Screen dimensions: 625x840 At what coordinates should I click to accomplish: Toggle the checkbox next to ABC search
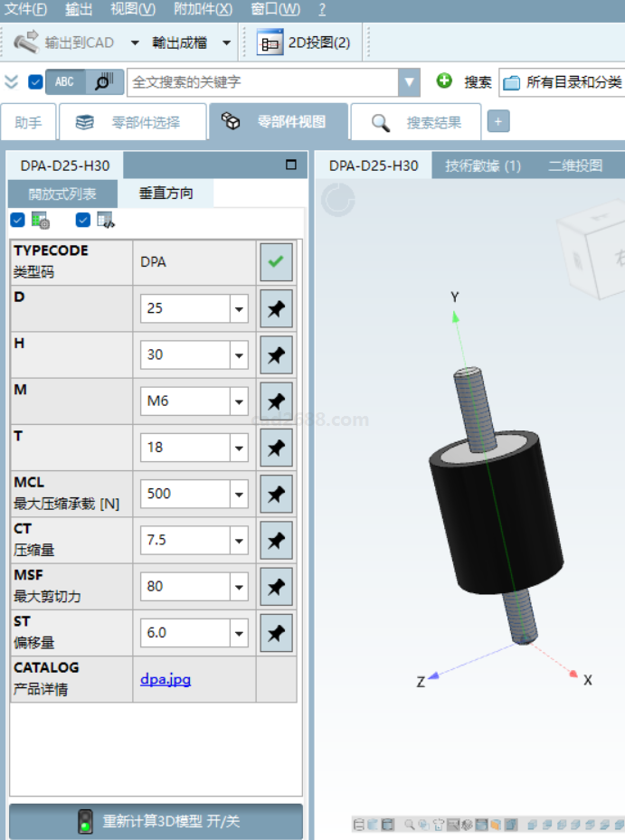36,82
